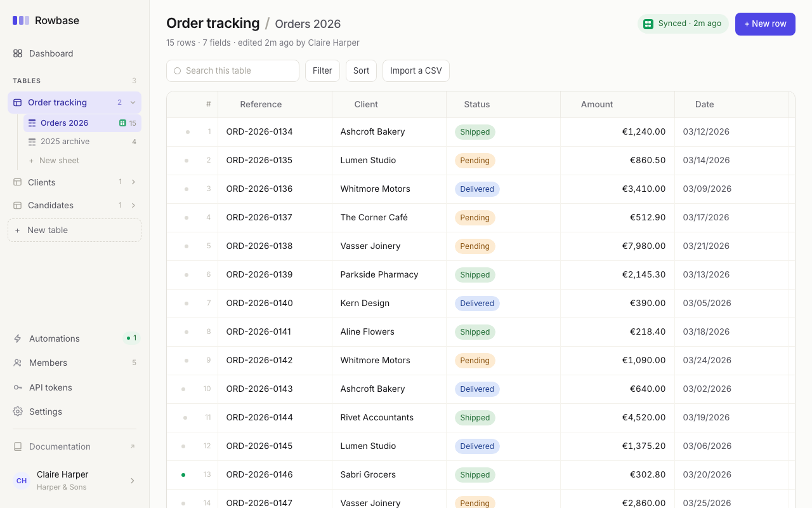
Task: Click the Amount column header
Action: click(x=618, y=104)
